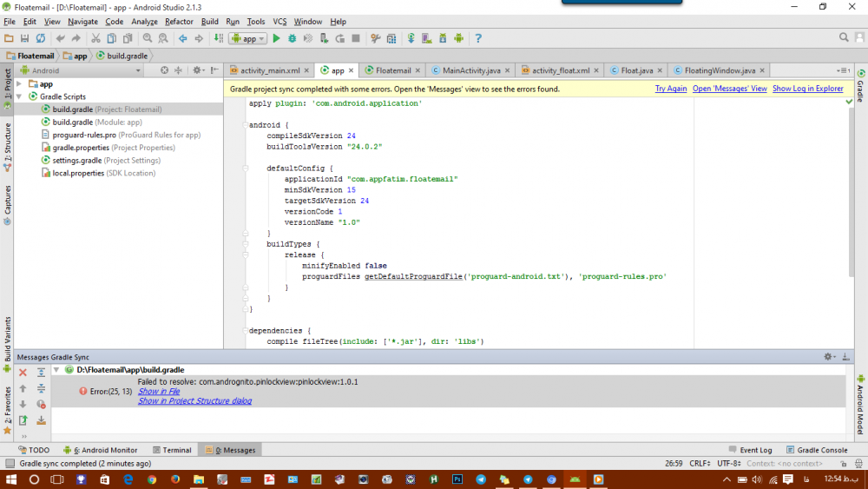Click Show in Project Structure dialog link
868x489 pixels.
point(194,401)
